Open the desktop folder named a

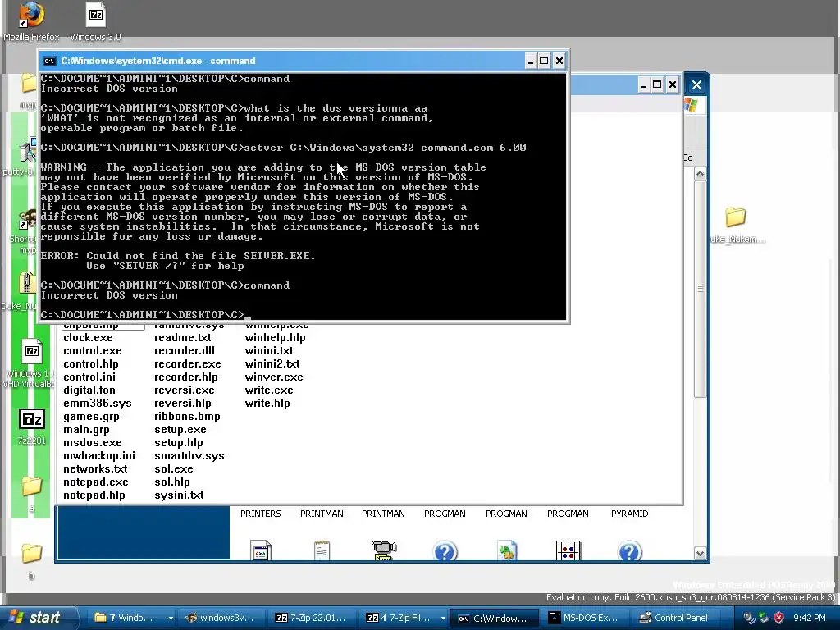[32, 493]
